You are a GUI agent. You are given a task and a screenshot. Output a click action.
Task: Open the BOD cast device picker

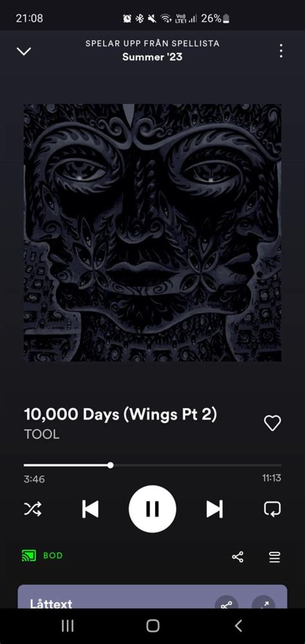coord(42,555)
